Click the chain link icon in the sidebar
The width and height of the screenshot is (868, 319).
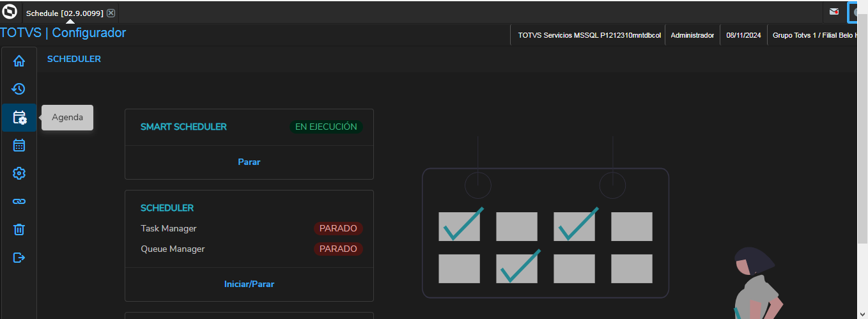click(x=19, y=201)
